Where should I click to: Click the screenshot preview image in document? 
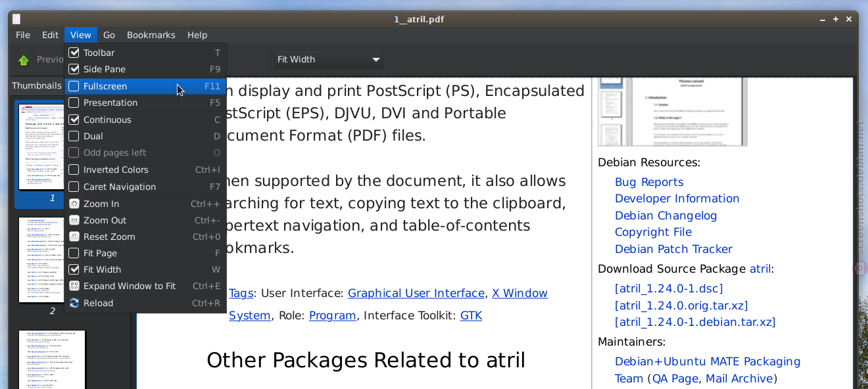pyautogui.click(x=673, y=112)
